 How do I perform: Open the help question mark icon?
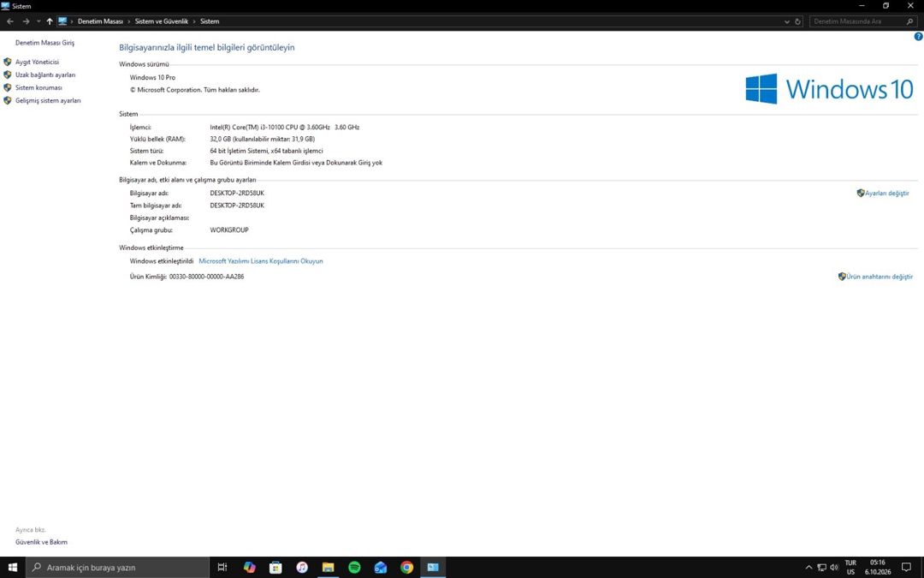pos(918,37)
